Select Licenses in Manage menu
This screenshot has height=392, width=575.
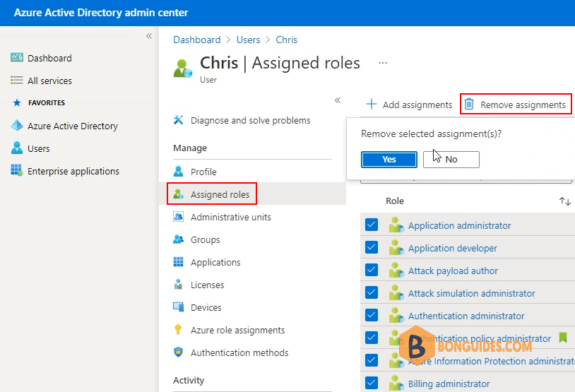pos(207,285)
